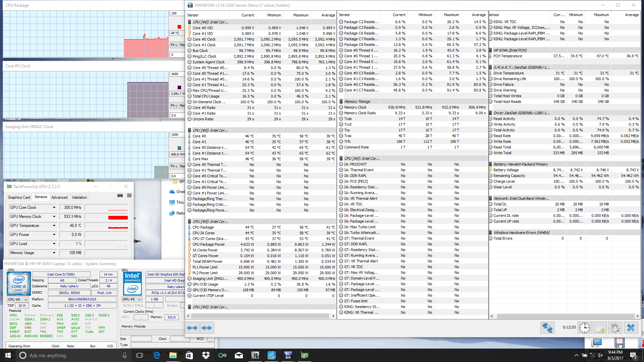Click the Windows Start button
This screenshot has width=644, height=362.
(x=8, y=355)
